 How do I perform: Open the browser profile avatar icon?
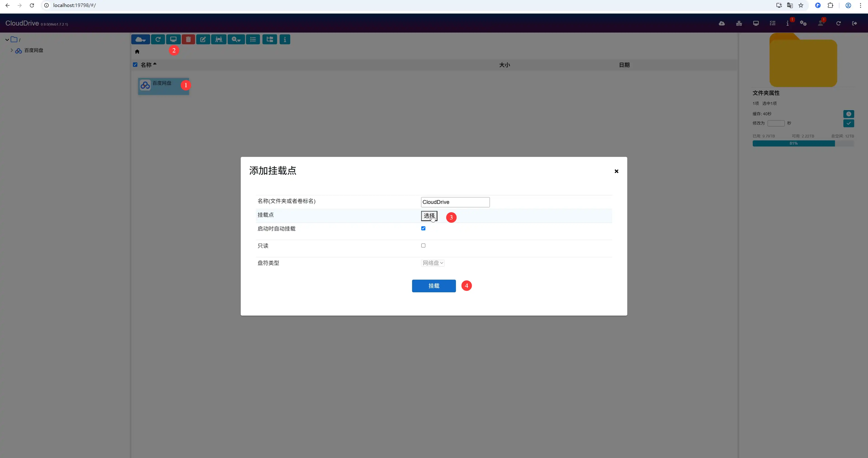click(x=849, y=5)
